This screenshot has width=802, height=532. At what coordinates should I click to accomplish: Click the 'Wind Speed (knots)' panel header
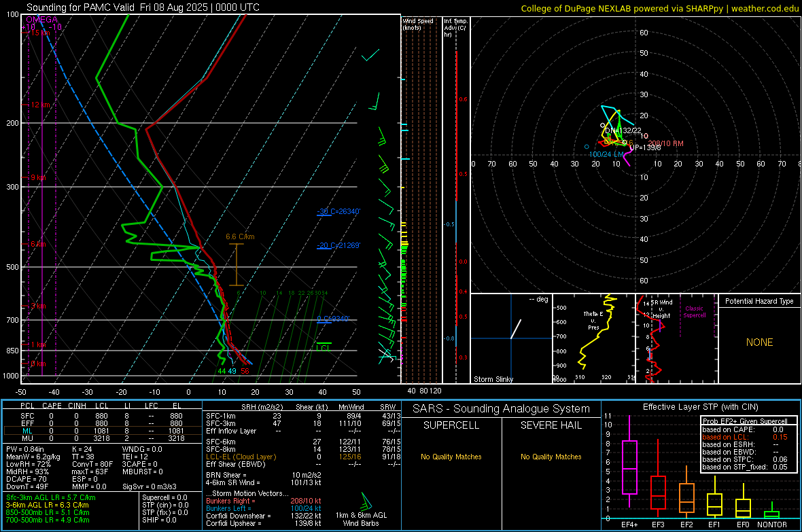(417, 24)
